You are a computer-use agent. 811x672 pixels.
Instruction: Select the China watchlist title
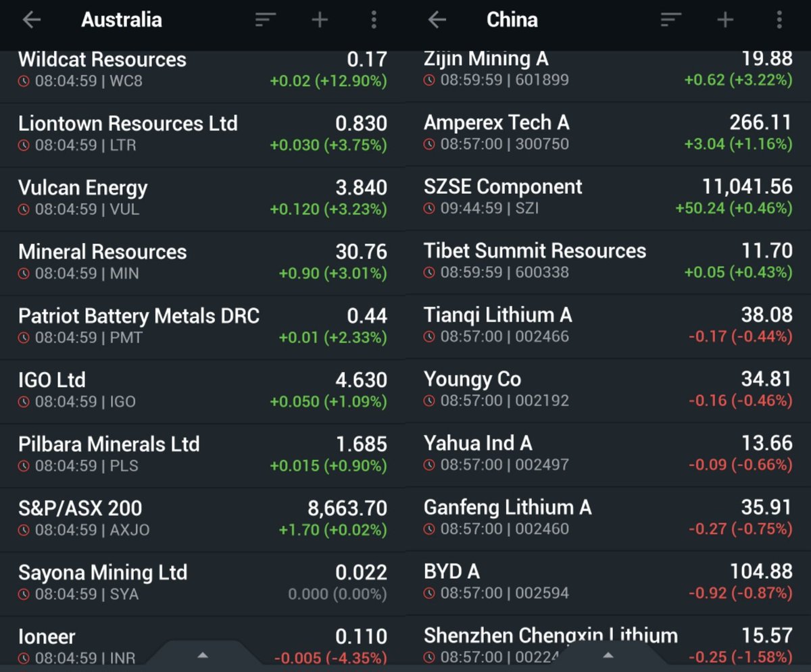click(x=512, y=20)
